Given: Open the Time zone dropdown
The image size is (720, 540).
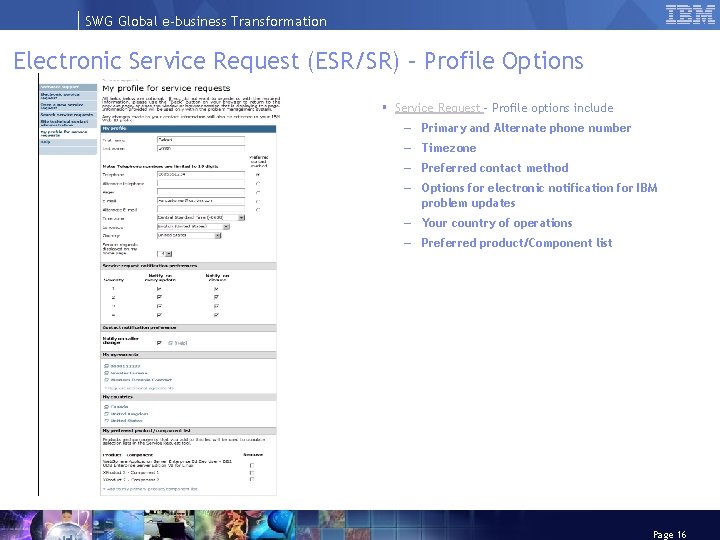Looking at the screenshot, I should pyautogui.click(x=201, y=218).
